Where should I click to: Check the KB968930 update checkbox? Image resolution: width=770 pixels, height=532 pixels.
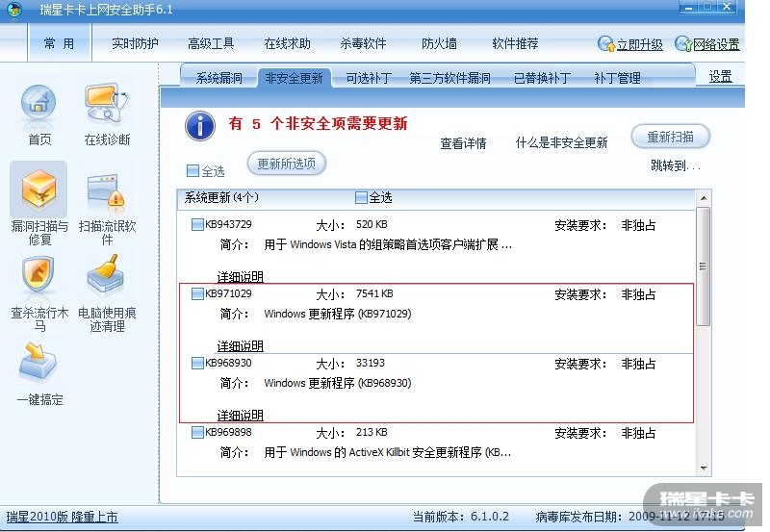[197, 364]
